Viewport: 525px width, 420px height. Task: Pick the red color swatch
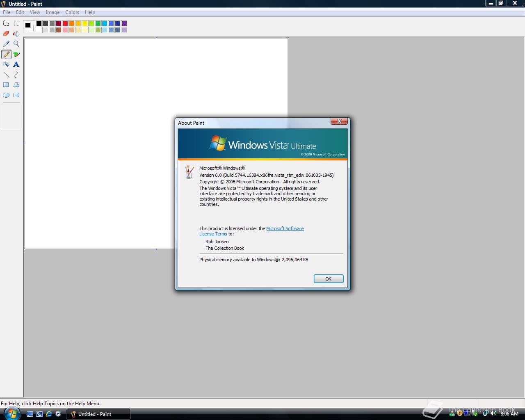[x=65, y=23]
